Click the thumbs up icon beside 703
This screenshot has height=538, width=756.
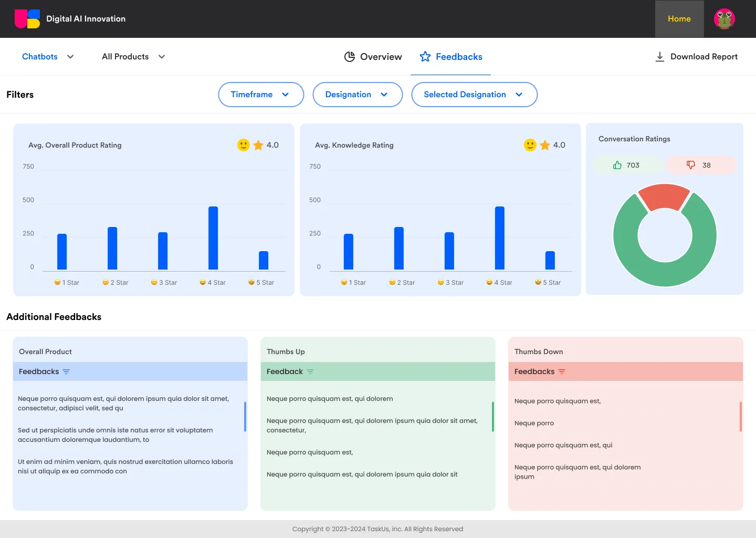pos(617,165)
